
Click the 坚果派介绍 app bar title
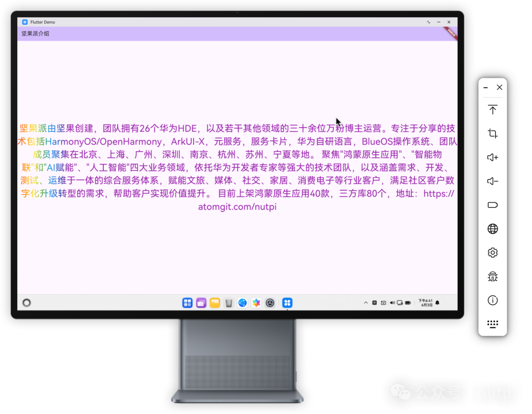tap(35, 34)
